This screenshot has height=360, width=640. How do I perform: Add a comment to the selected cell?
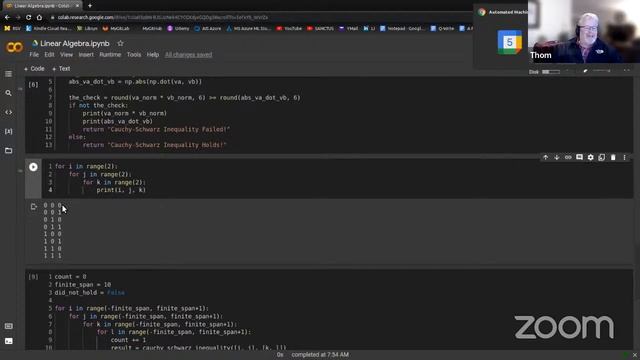pos(579,158)
